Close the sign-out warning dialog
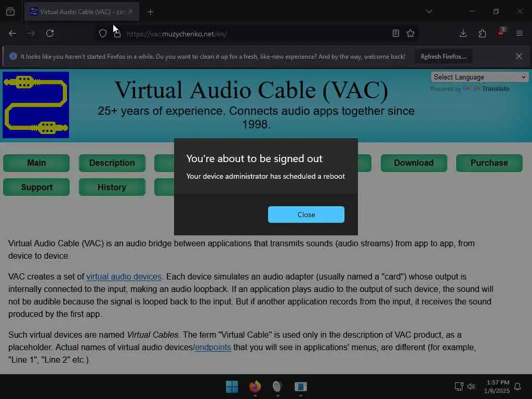532x399 pixels. point(306,215)
